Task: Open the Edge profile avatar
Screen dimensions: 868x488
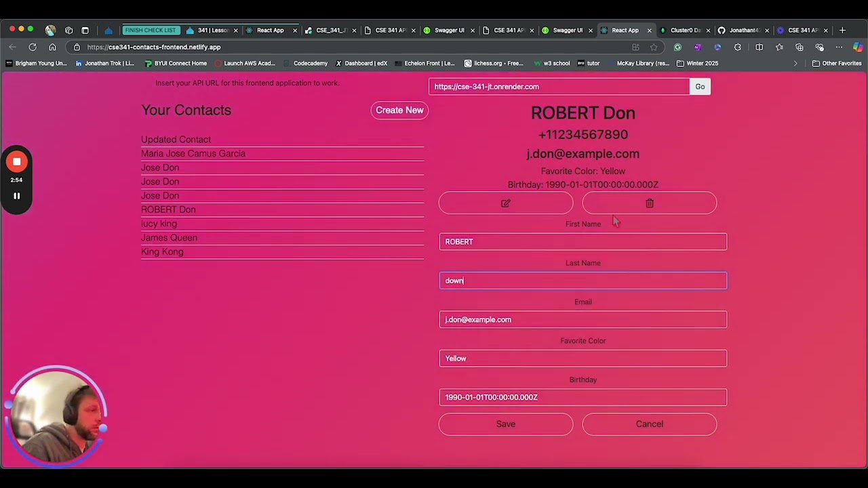Action: pyautogui.click(x=50, y=30)
